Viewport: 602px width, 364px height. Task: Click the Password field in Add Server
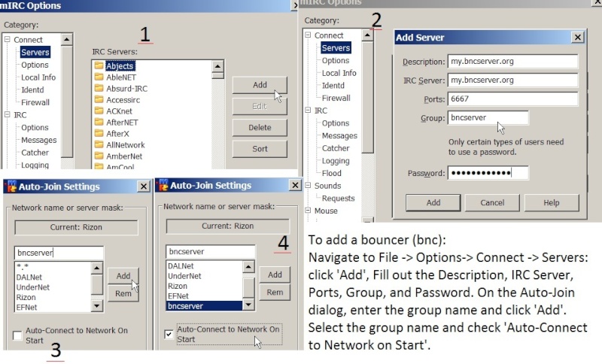coord(488,173)
